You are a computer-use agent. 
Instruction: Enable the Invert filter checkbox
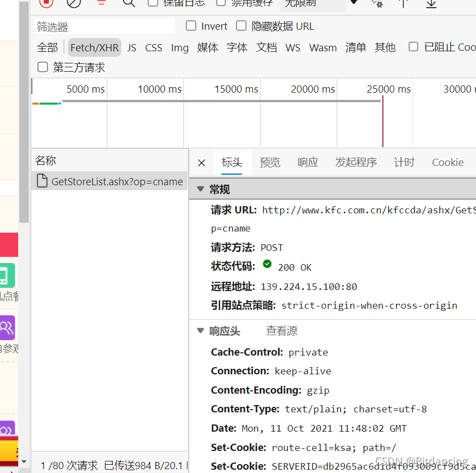[191, 26]
